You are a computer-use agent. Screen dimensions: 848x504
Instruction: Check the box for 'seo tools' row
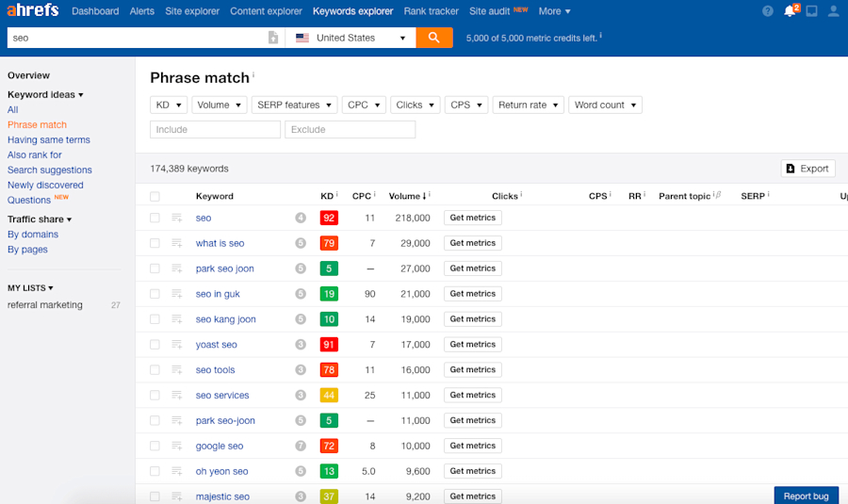(155, 370)
